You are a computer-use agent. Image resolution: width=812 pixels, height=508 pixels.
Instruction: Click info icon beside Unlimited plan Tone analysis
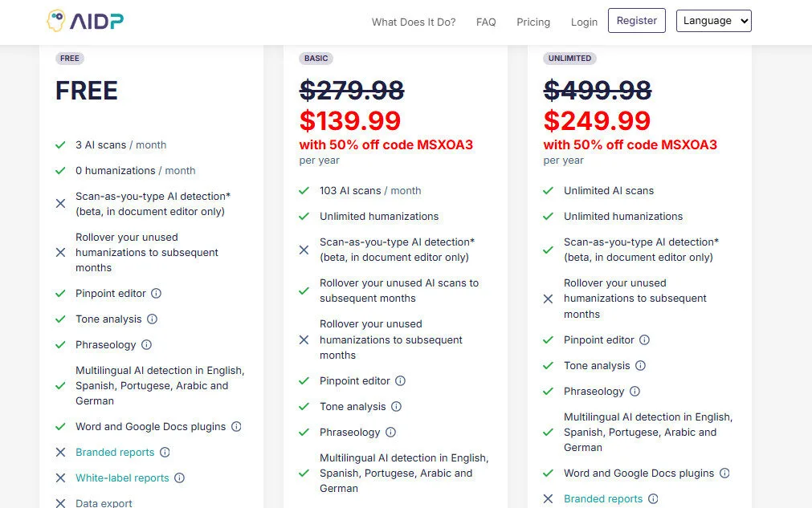[x=641, y=366]
